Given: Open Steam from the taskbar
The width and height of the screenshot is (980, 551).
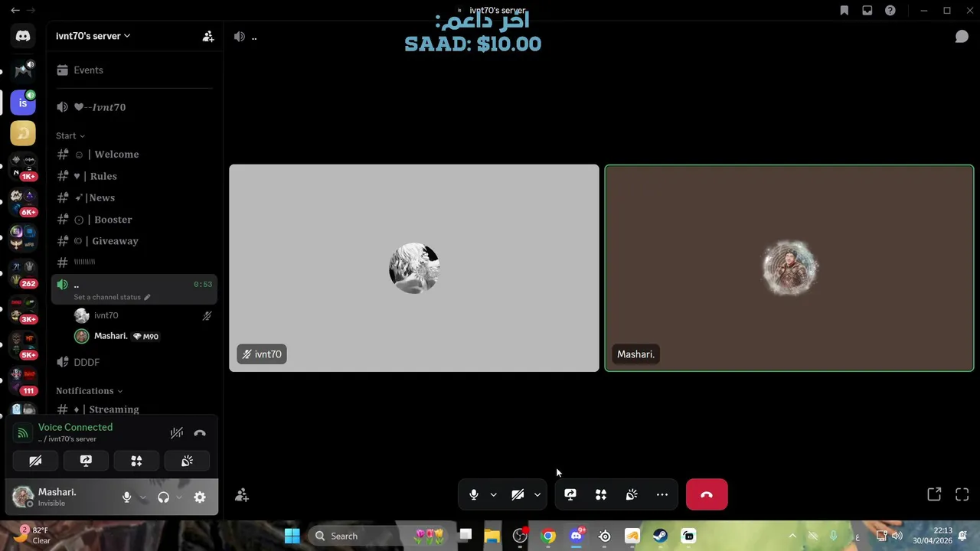Looking at the screenshot, I should 660,536.
